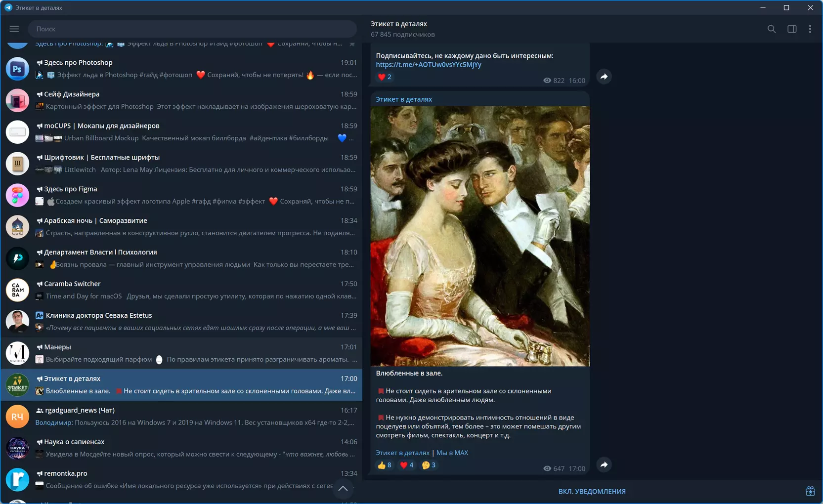
Task: Open the Мы в MAX link
Action: [x=452, y=453]
